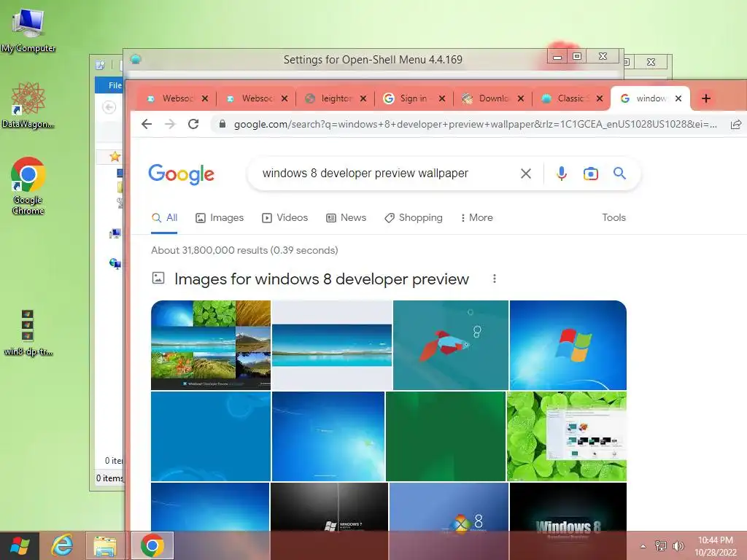Switch to the leighton tab
The image size is (747, 560).
(336, 98)
